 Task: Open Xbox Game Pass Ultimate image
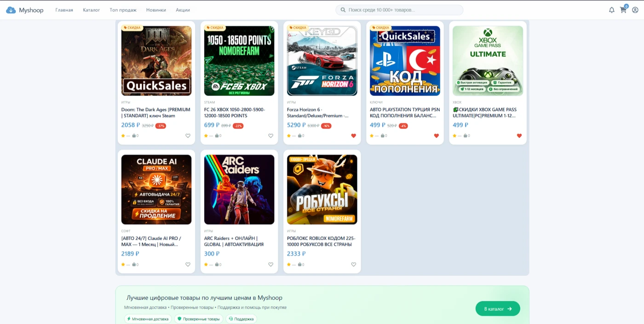[488, 61]
